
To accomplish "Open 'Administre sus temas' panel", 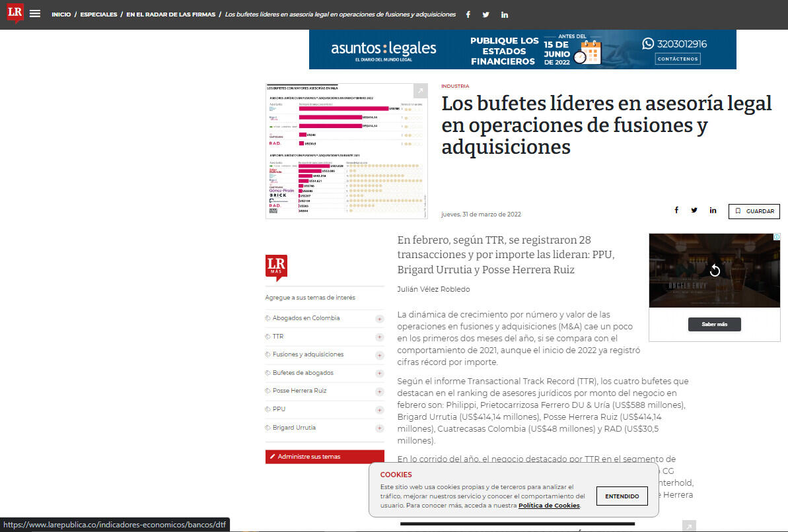I will [x=324, y=457].
